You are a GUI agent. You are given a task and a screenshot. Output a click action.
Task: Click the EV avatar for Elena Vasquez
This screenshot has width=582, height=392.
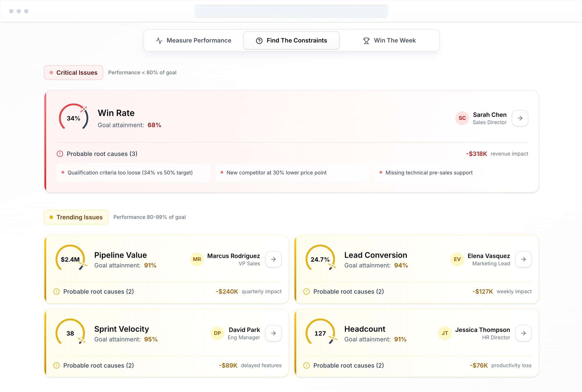click(457, 259)
